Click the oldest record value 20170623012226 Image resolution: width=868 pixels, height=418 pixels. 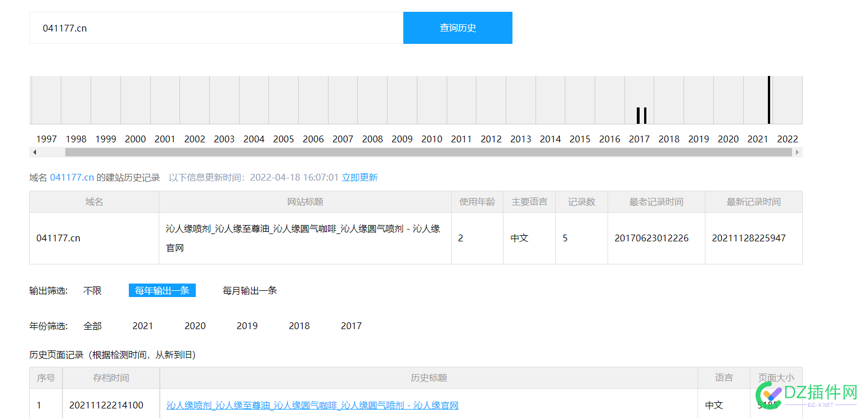coord(651,238)
